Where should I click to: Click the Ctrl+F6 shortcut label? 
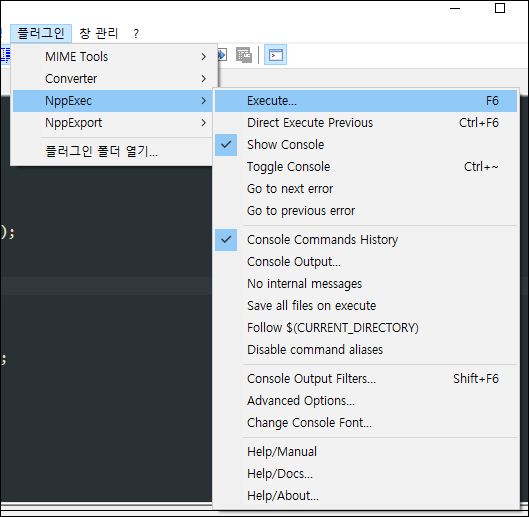click(479, 123)
